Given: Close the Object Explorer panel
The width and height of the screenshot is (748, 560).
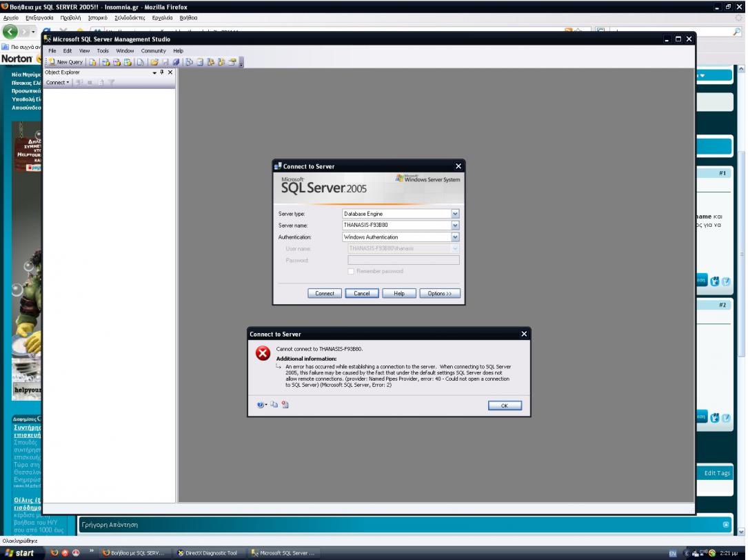Looking at the screenshot, I should [x=170, y=72].
